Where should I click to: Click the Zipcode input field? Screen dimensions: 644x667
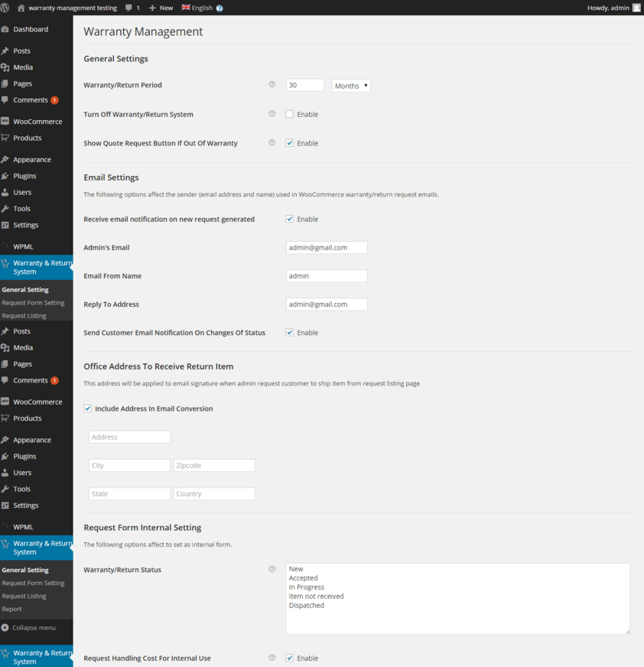pos(214,465)
